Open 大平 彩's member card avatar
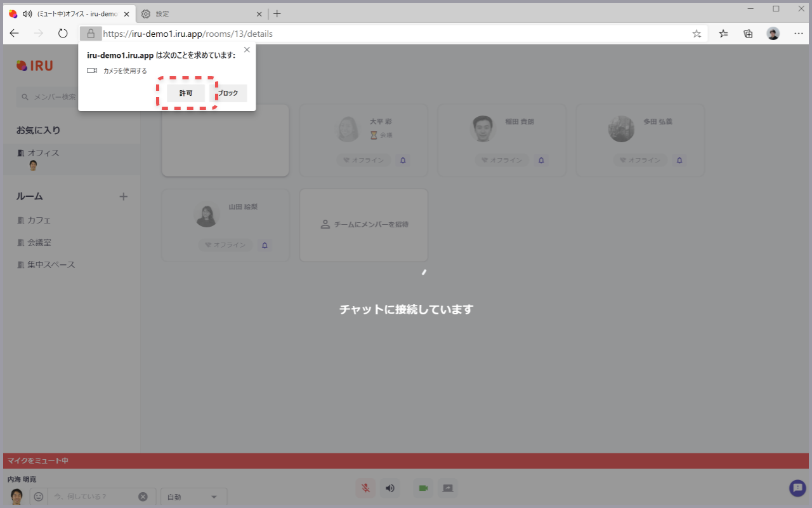The image size is (812, 508). click(348, 129)
